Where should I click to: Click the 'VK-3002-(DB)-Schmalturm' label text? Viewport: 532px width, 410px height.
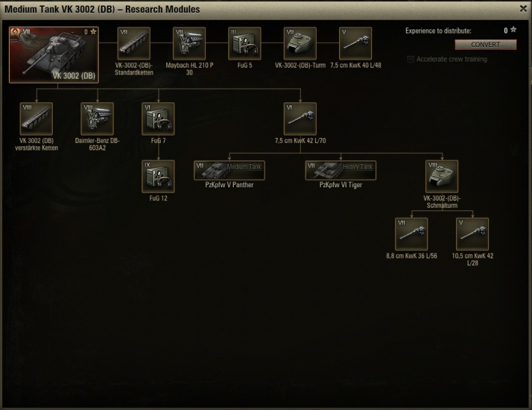pyautogui.click(x=442, y=202)
